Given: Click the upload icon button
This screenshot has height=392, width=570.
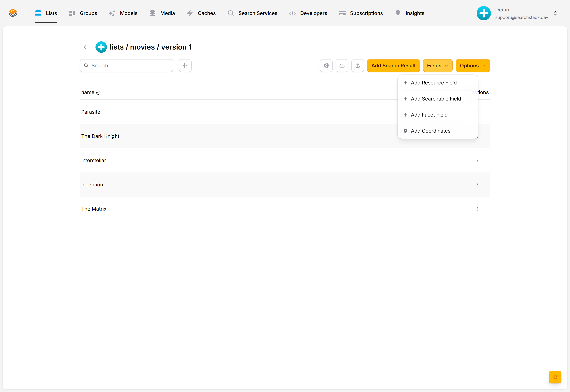Looking at the screenshot, I should tap(358, 66).
